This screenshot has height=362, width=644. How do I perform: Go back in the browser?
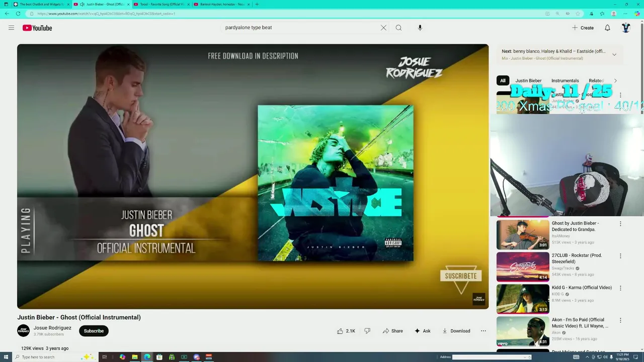point(7,14)
